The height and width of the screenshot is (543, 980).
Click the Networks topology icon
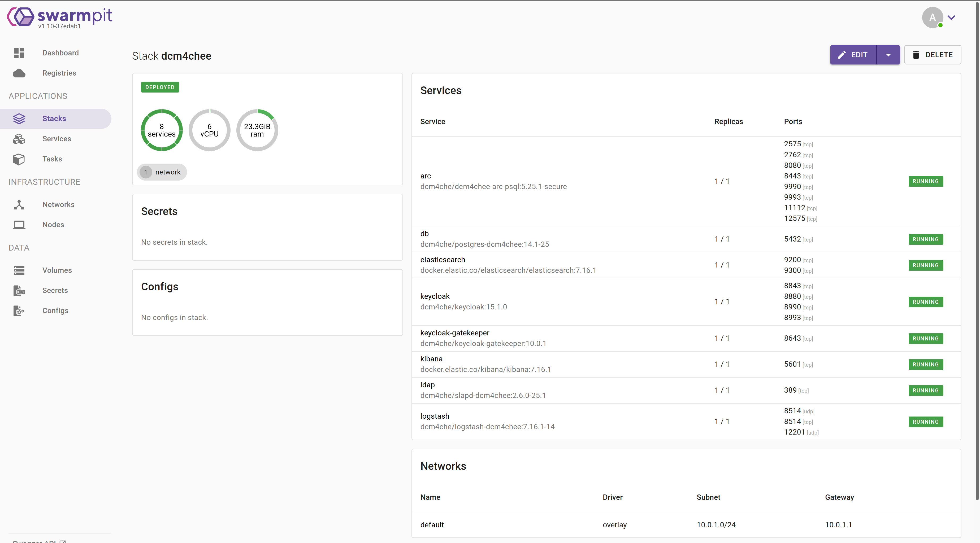(19, 205)
